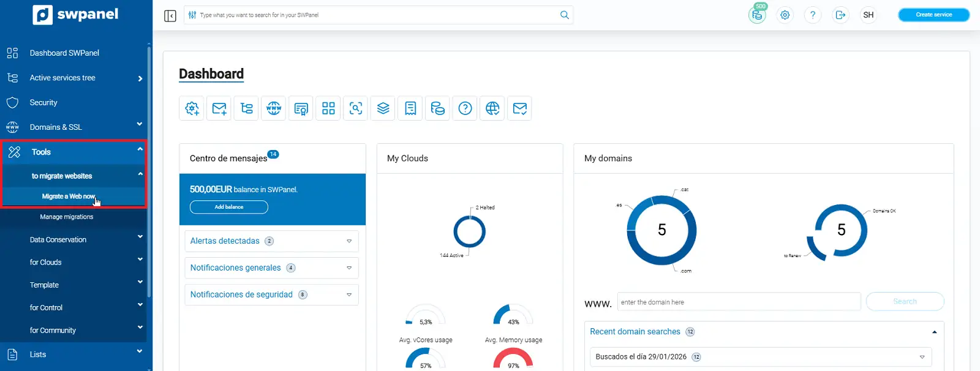The width and height of the screenshot is (980, 371).
Task: Open the settings gear in top bar
Action: point(785,15)
